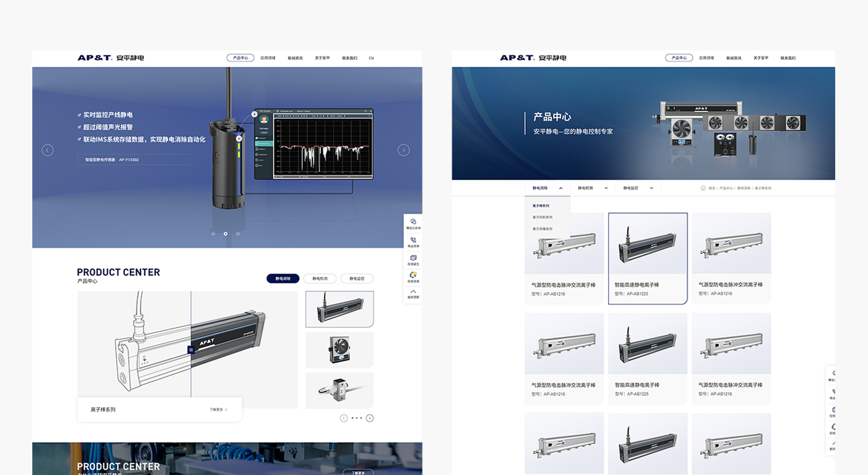The width and height of the screenshot is (868, 475).
Task: Select the 静电检测 pill tab in Product Center
Action: (320, 279)
